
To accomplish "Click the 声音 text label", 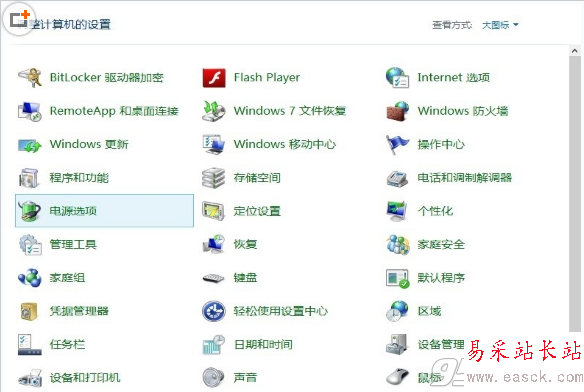I will (x=245, y=377).
